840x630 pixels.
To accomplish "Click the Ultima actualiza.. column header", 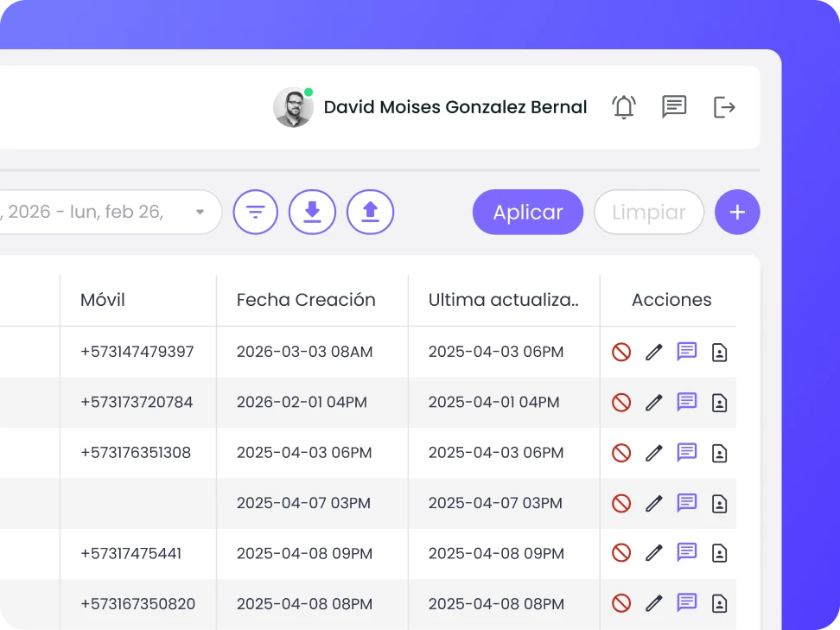I will 504,300.
